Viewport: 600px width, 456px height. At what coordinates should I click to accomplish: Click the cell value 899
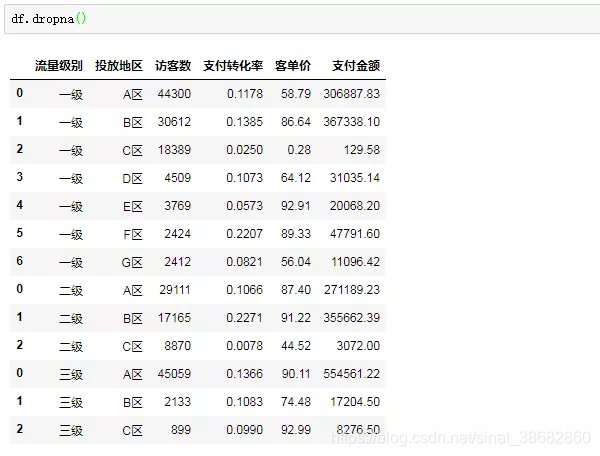pos(181,430)
